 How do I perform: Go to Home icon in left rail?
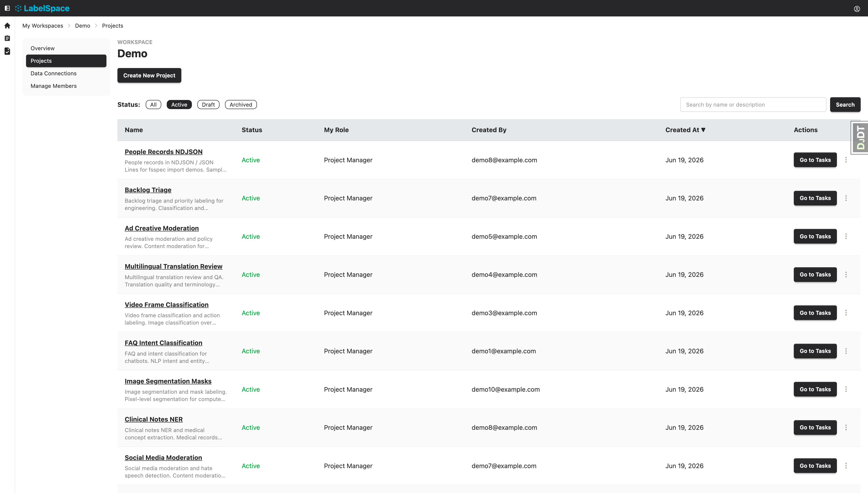pyautogui.click(x=7, y=26)
